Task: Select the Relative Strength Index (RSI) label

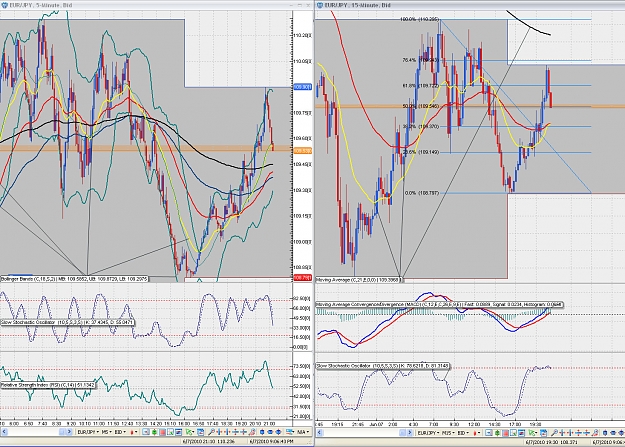Action: click(x=48, y=385)
